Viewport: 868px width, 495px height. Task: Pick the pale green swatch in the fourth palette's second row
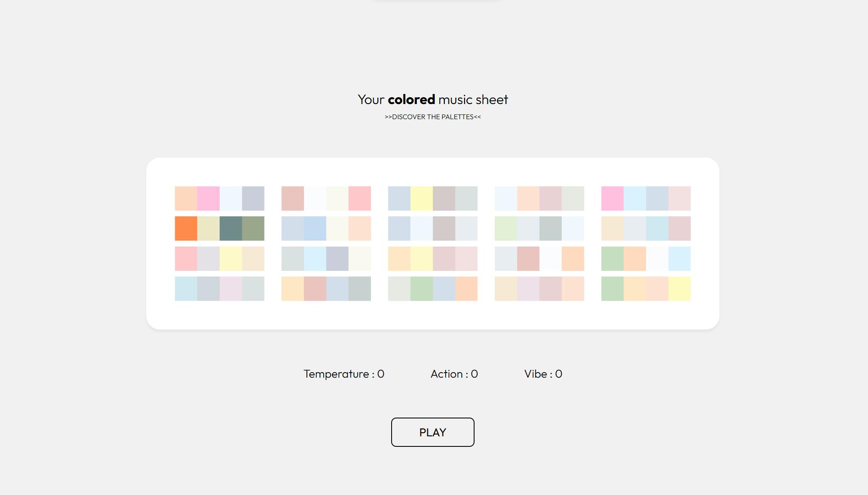tap(506, 228)
